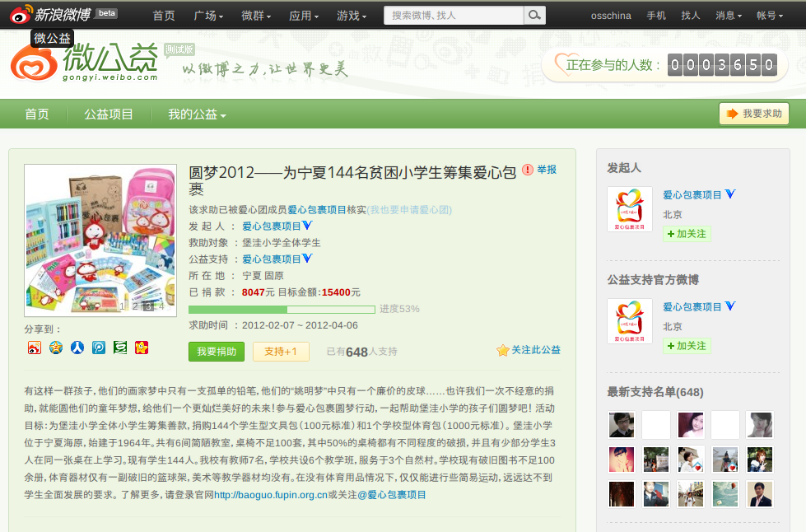Open the 爱心包裹项目 link in the 核实 line
The width and height of the screenshot is (806, 532).
click(317, 210)
